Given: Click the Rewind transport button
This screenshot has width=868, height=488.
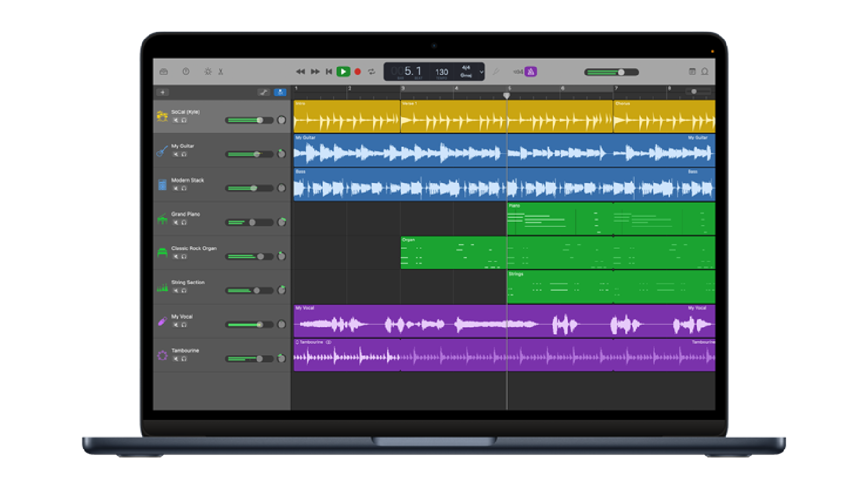Looking at the screenshot, I should [301, 72].
